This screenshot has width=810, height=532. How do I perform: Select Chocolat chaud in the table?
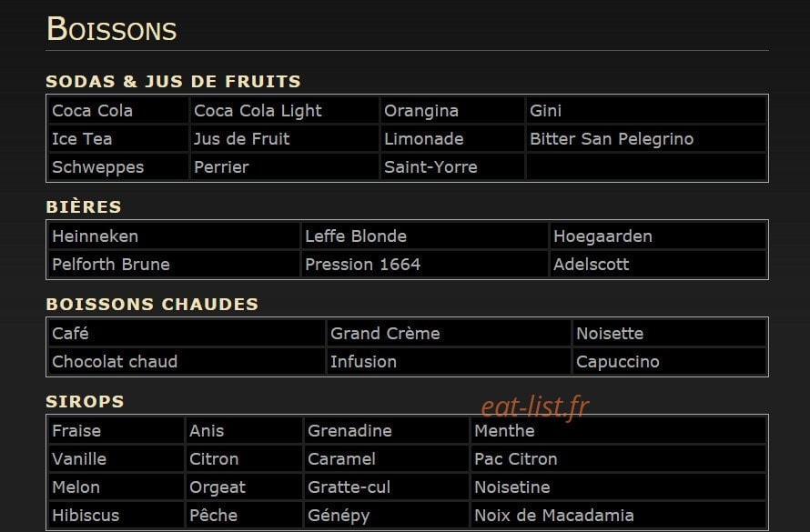tap(187, 362)
